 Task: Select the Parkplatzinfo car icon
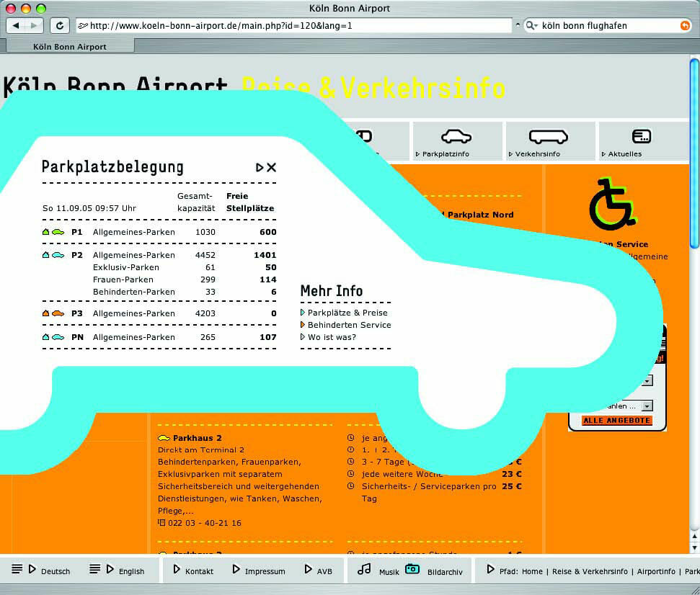pos(457,136)
